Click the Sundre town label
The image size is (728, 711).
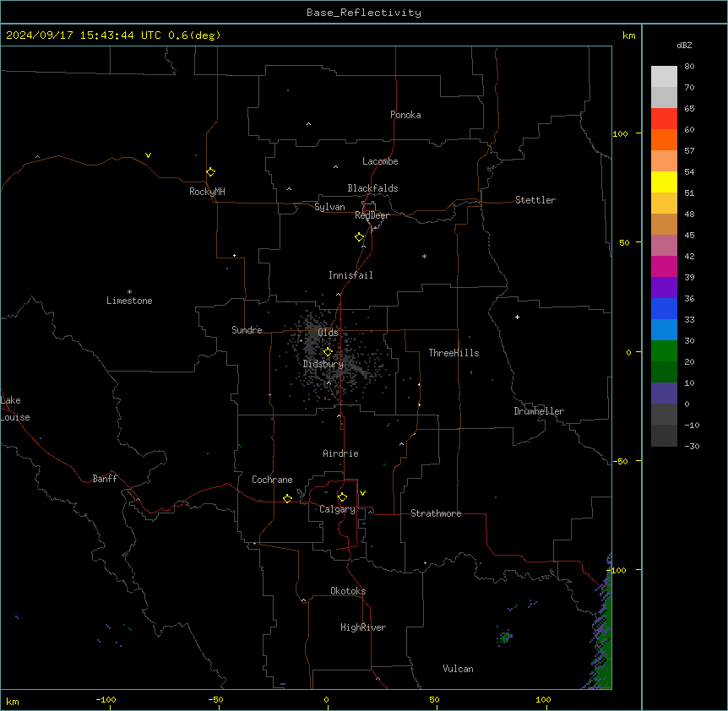[247, 330]
